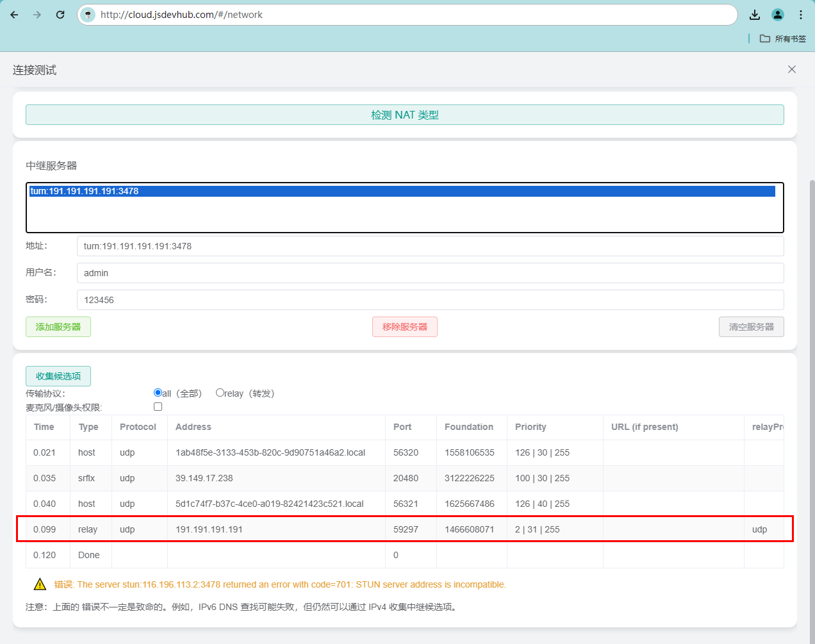815x644 pixels.
Task: Click the 用户名 field containing admin
Action: point(430,273)
